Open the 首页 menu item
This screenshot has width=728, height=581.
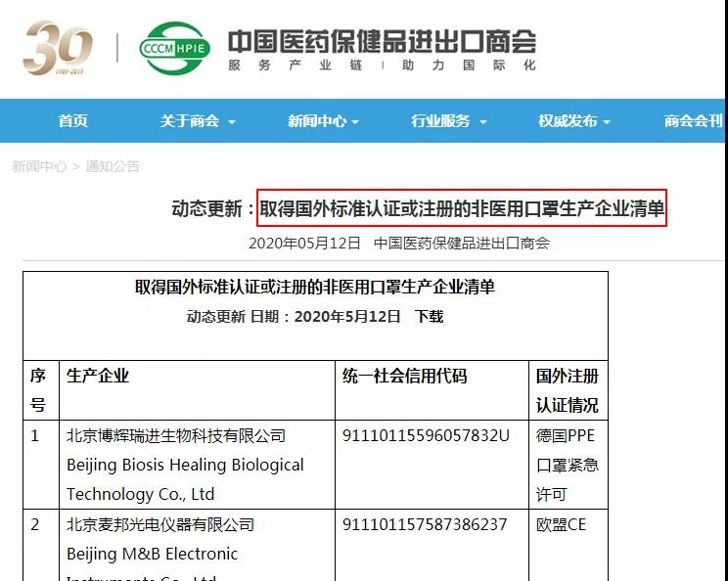point(72,121)
